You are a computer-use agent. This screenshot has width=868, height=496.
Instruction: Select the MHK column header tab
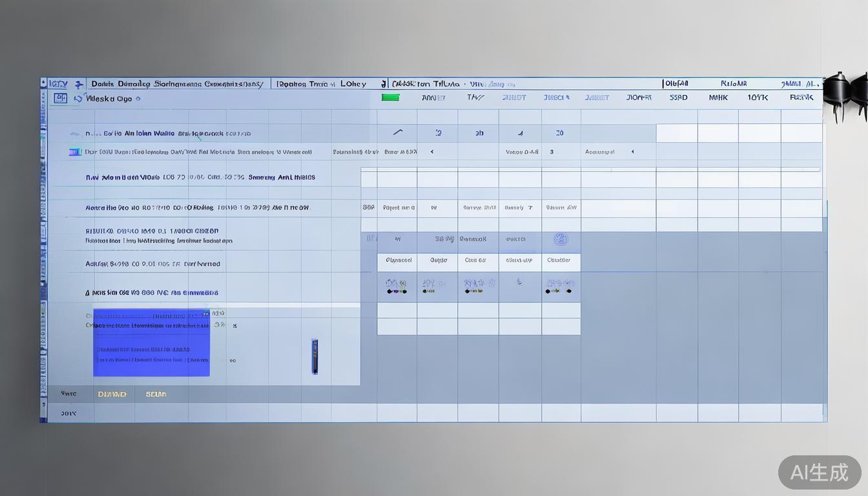tap(718, 98)
